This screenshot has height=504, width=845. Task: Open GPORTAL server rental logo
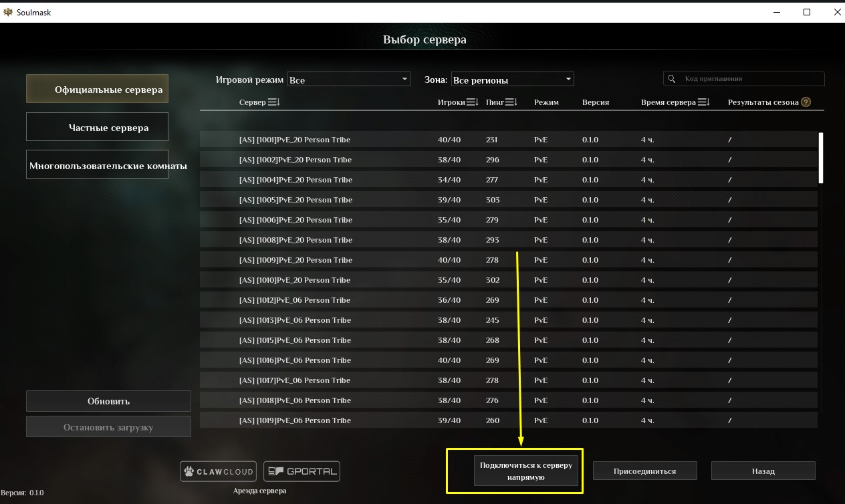[x=301, y=471]
